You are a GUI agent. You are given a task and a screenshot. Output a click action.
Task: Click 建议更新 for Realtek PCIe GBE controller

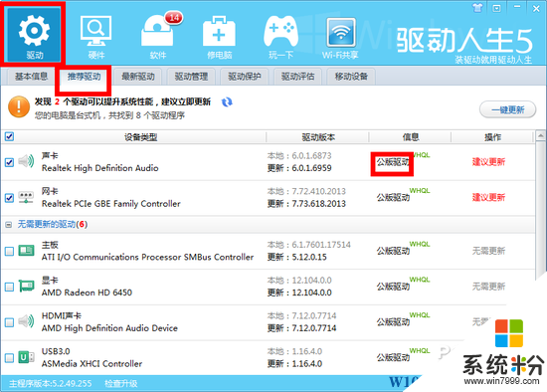click(488, 197)
